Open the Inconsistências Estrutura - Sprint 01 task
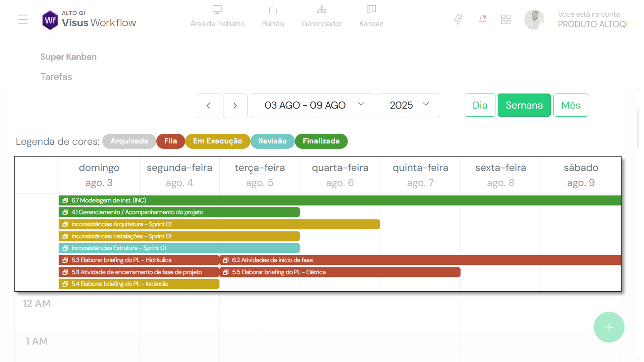 [179, 248]
